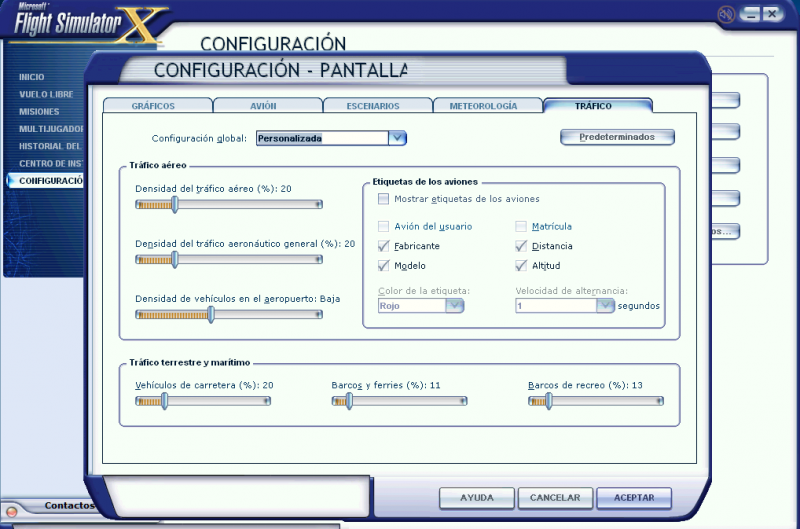Minimize the Flight Simulator window
This screenshot has width=800, height=529.
click(751, 14)
